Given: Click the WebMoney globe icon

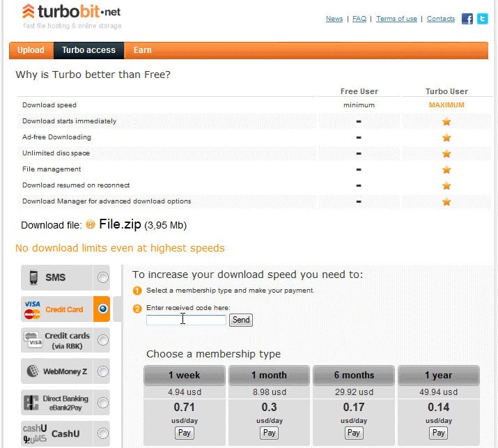Looking at the screenshot, I should pyautogui.click(x=33, y=371).
